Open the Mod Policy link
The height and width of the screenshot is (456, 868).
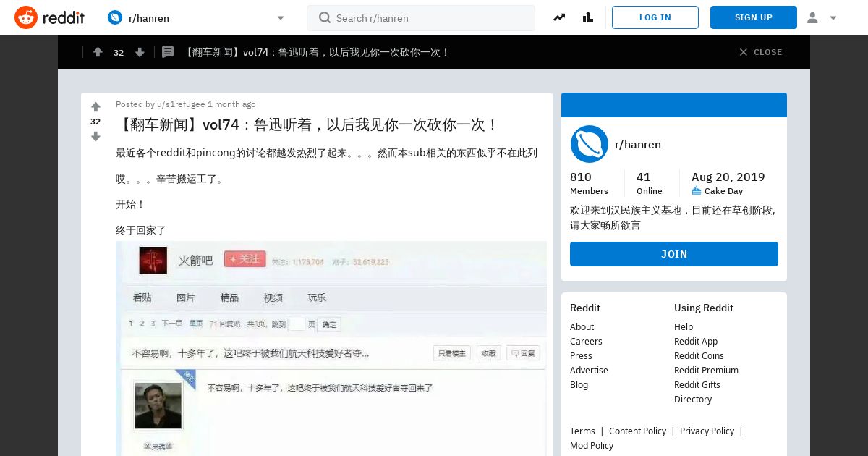(x=592, y=445)
